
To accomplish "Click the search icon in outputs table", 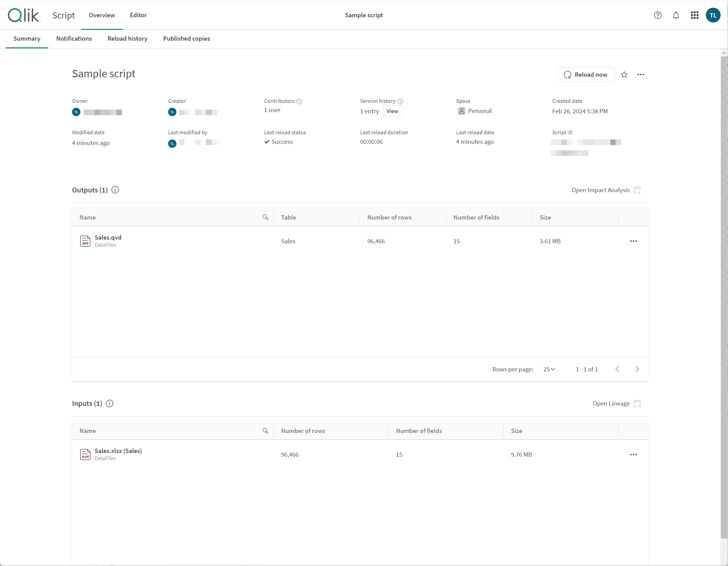I will click(266, 217).
